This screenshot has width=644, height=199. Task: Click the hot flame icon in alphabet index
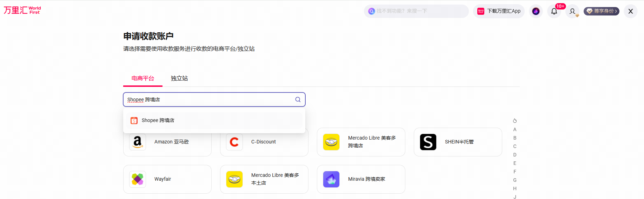515,121
